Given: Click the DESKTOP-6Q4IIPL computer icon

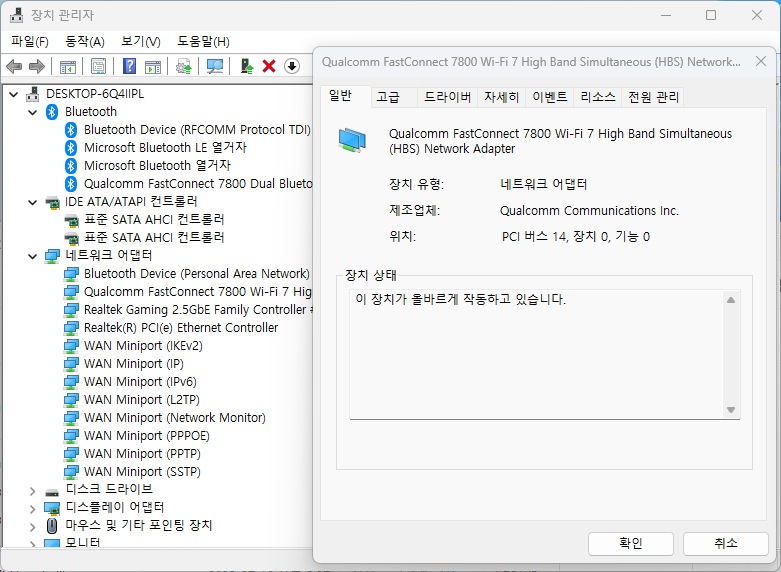Looking at the screenshot, I should [33, 94].
